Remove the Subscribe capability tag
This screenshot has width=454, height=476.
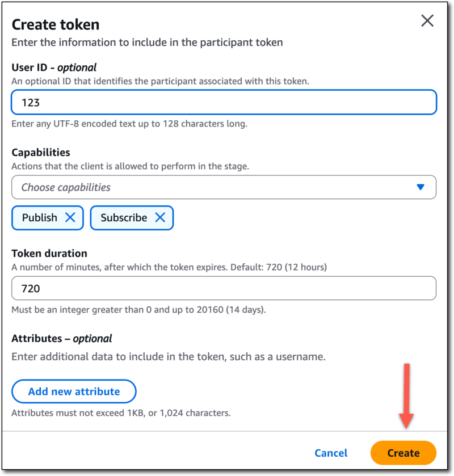pos(161,217)
